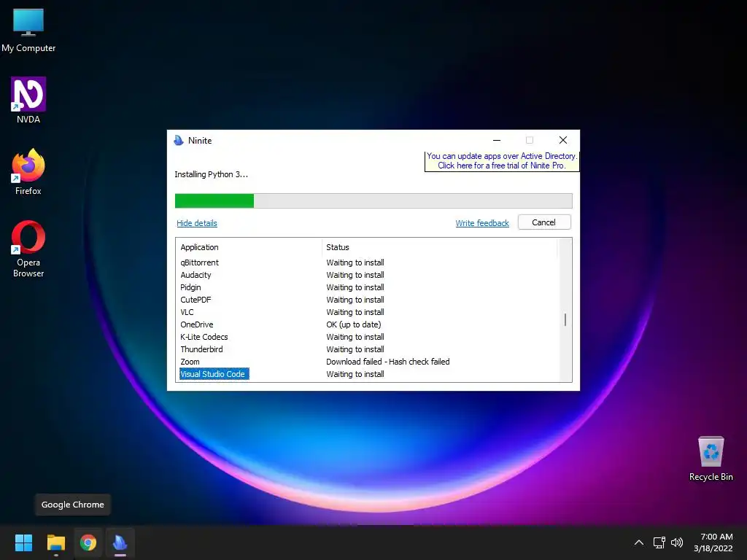Click 'OK (up to date)' status text

(x=354, y=324)
